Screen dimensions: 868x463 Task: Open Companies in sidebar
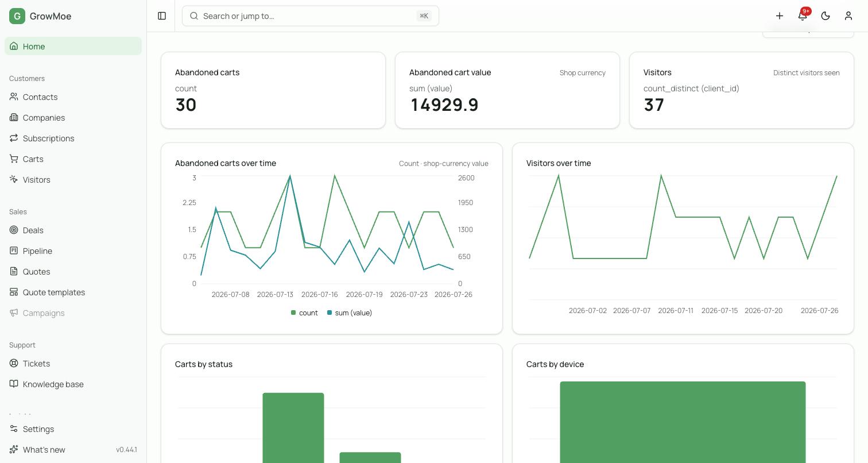point(73,118)
